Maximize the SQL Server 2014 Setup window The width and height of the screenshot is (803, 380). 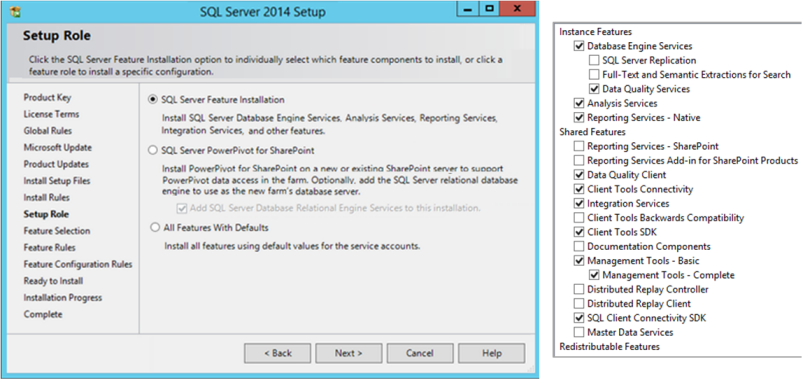[489, 9]
